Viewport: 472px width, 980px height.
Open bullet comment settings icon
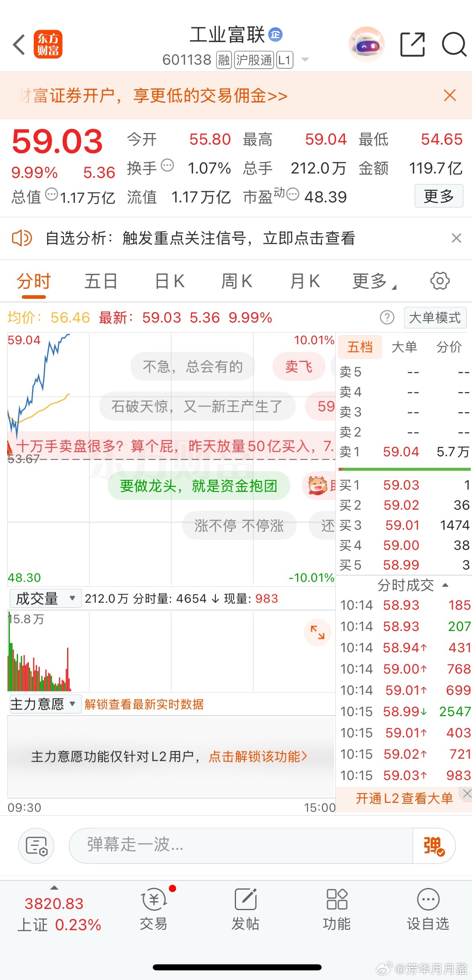(x=36, y=845)
